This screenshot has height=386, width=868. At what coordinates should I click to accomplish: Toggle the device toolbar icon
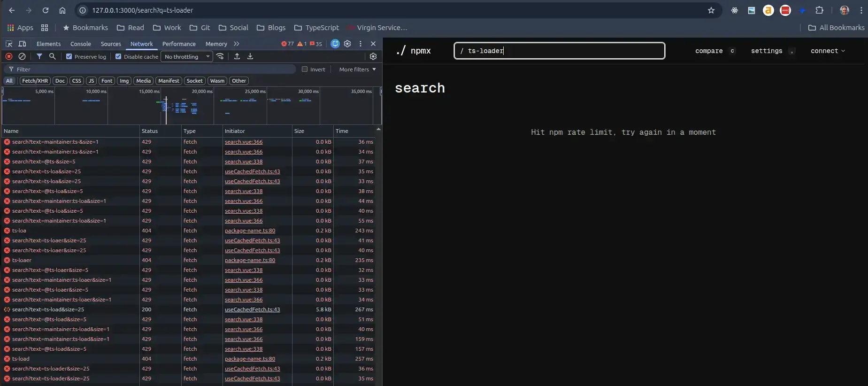click(x=22, y=44)
